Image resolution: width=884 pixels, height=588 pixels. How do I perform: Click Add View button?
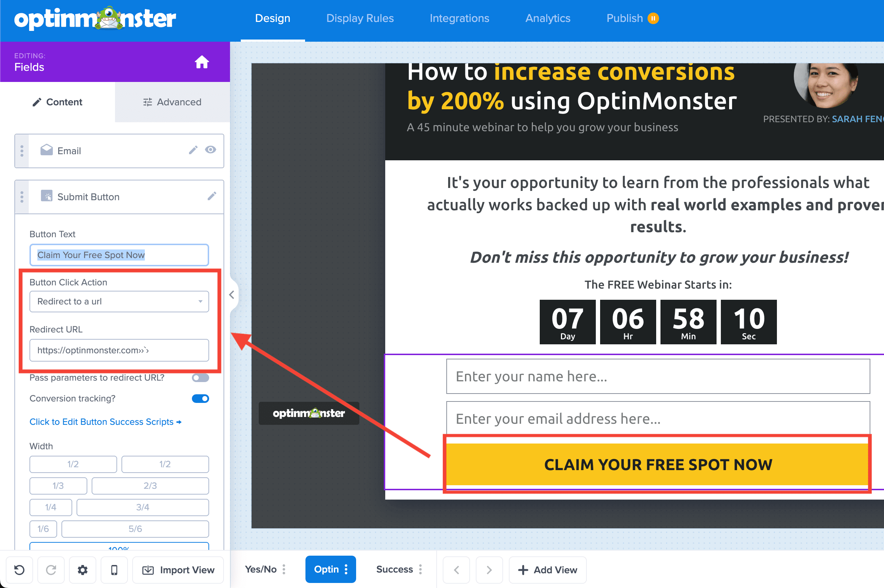pos(548,570)
